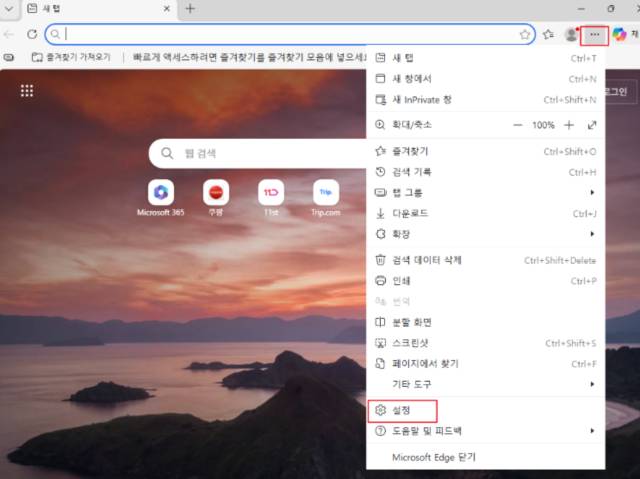Open the tab actions chevron menu
This screenshot has width=640, height=479.
(9, 9)
